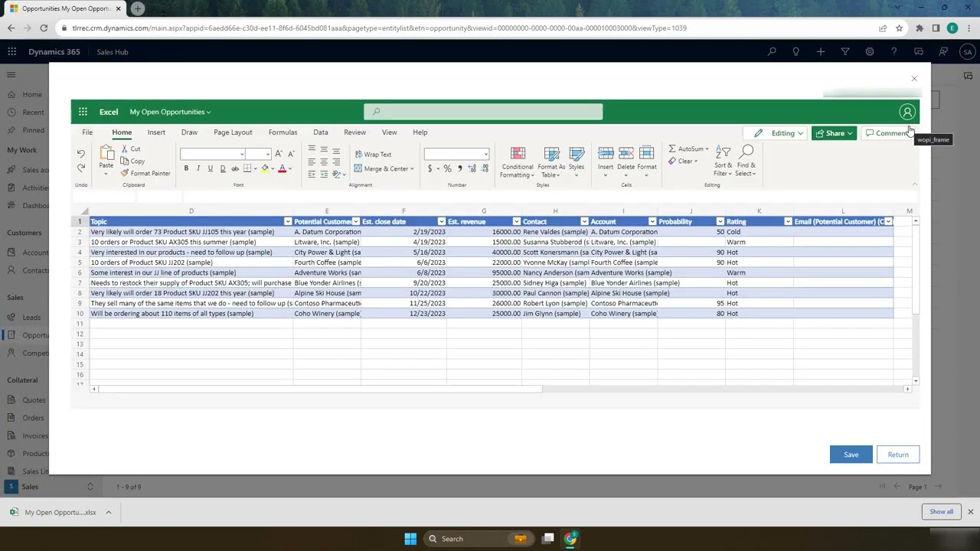The width and height of the screenshot is (980, 551).
Task: Toggle underline formatting
Action: coord(211,168)
